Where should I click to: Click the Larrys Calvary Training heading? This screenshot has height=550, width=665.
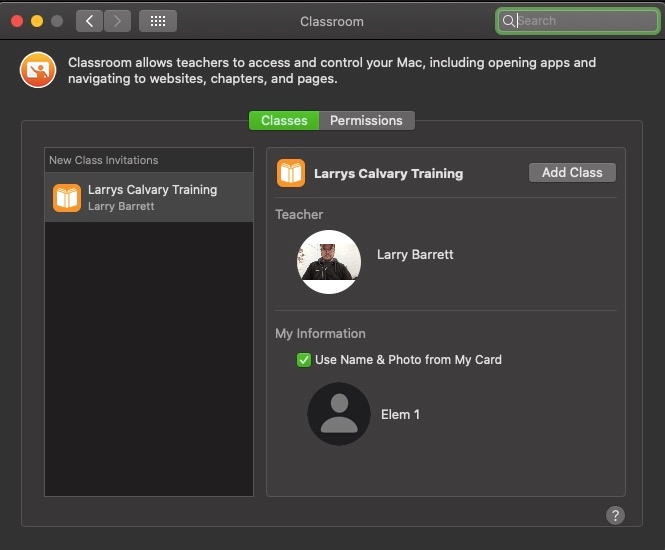point(388,173)
